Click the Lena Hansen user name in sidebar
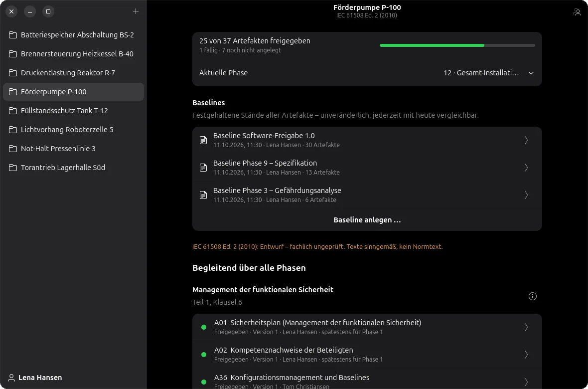 click(x=40, y=378)
